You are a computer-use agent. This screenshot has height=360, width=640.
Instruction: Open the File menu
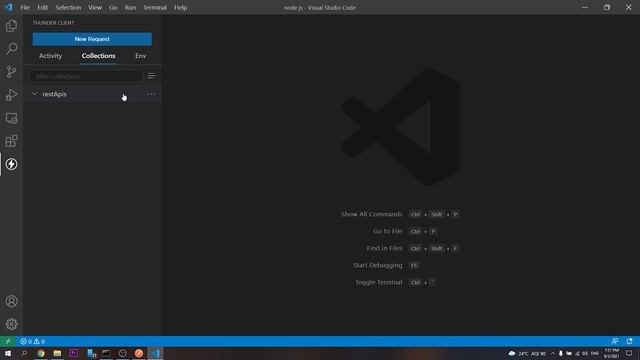point(25,7)
